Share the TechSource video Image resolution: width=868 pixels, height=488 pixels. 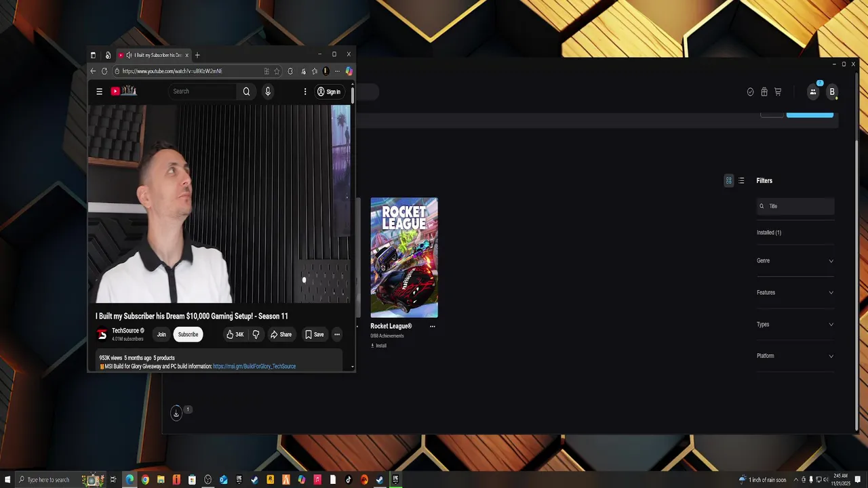click(281, 334)
